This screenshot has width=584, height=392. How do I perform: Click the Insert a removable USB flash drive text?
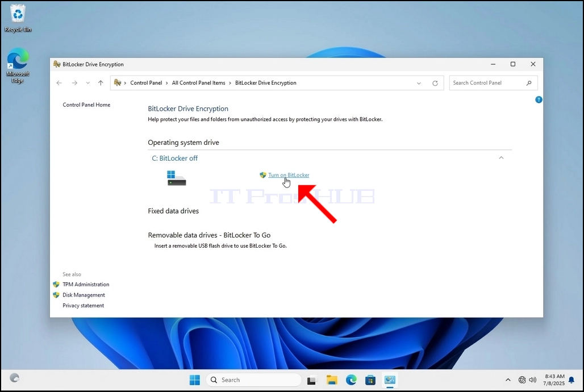tap(220, 246)
